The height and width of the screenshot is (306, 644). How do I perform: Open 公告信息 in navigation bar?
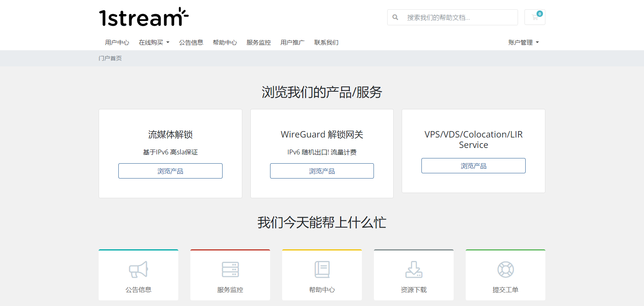click(191, 42)
